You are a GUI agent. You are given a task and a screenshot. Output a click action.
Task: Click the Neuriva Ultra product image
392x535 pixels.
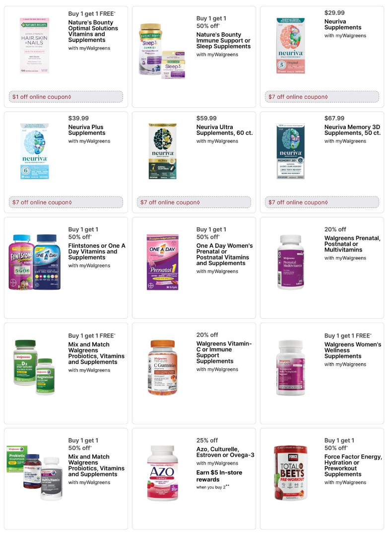(163, 151)
